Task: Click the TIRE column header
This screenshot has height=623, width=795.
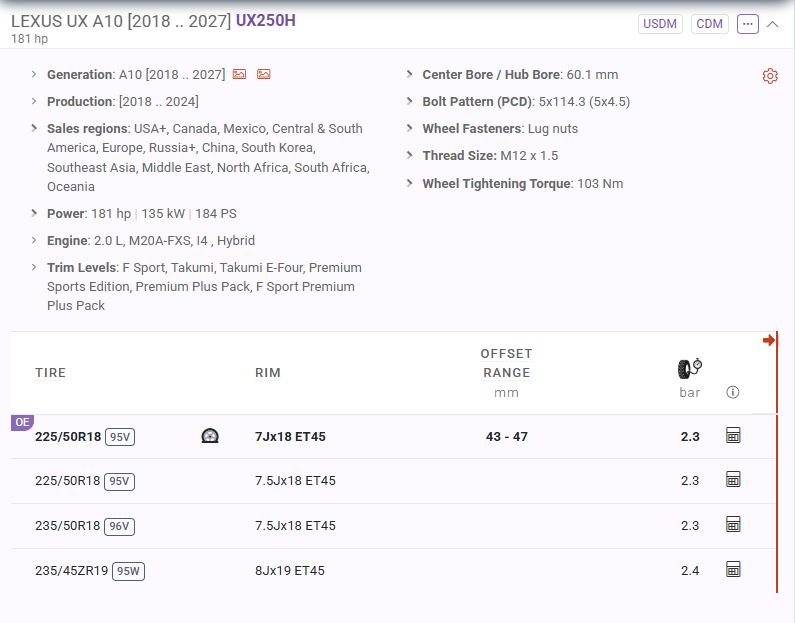Action: pos(50,373)
